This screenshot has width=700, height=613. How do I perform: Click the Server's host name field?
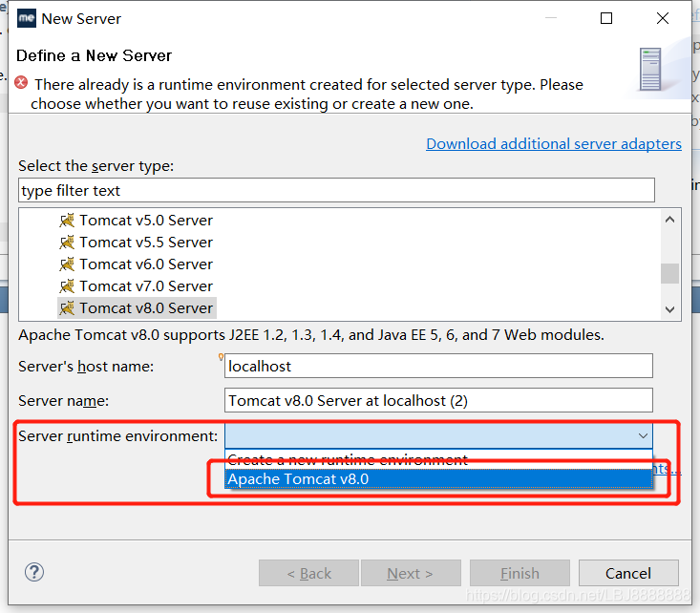click(438, 366)
